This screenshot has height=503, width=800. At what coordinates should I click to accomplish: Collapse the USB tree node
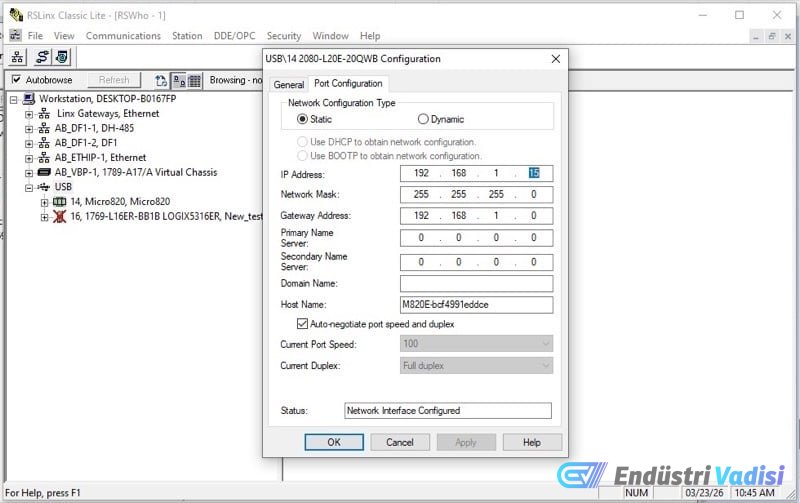(x=29, y=188)
